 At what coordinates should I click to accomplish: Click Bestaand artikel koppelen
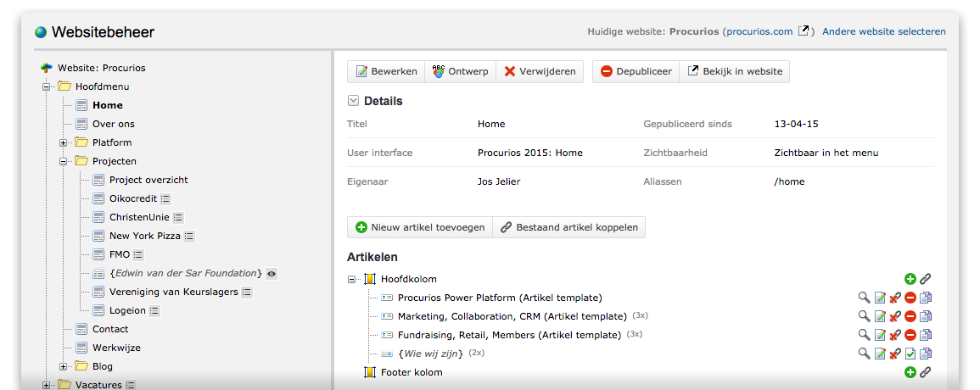(x=569, y=227)
